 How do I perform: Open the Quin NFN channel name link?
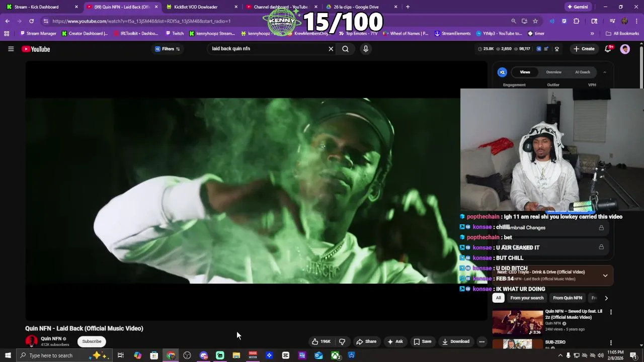point(51,339)
